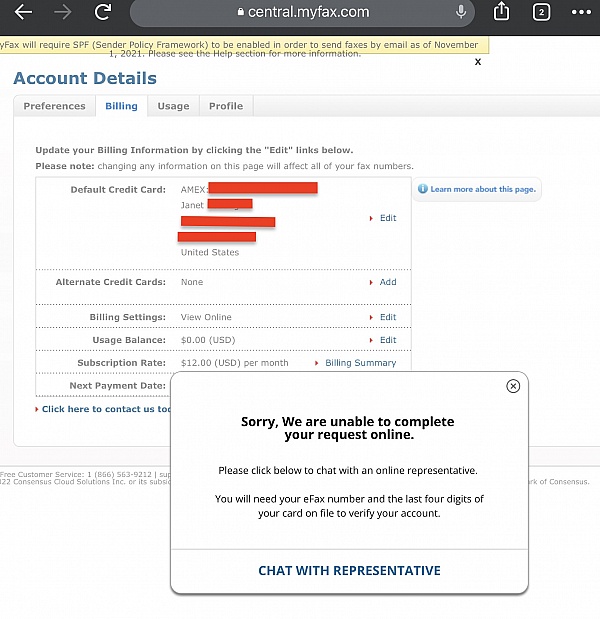Click Chat With Representative button
Image resolution: width=600 pixels, height=619 pixels.
click(349, 571)
